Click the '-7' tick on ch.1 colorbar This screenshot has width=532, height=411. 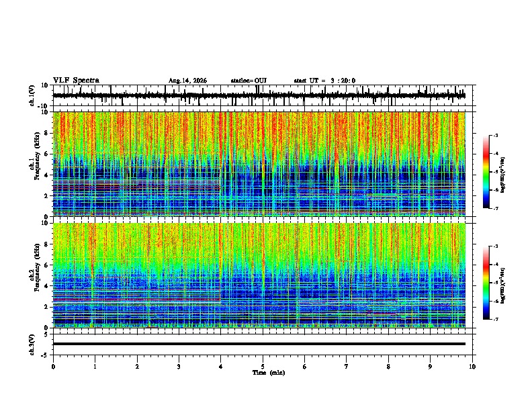coord(495,208)
